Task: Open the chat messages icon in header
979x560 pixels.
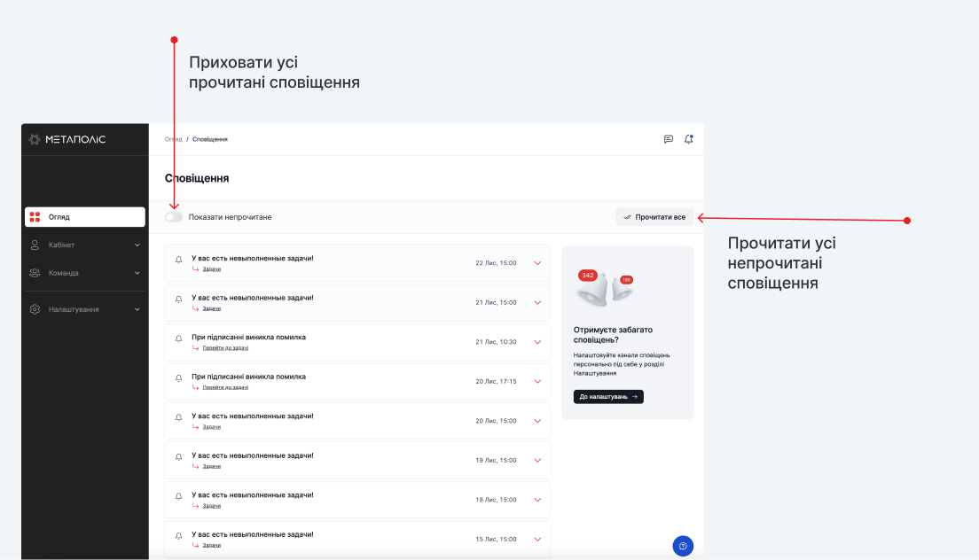Action: (x=668, y=139)
